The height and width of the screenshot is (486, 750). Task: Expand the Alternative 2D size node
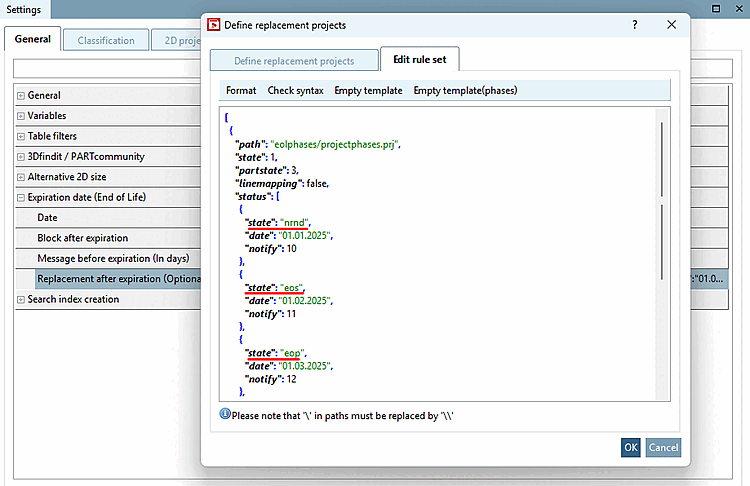(x=21, y=177)
